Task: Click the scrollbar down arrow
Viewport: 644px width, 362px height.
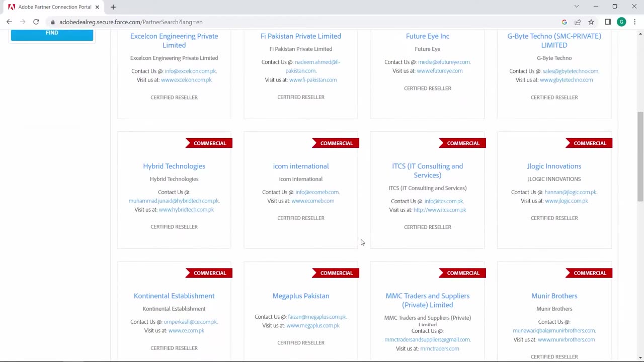Action: point(640,357)
